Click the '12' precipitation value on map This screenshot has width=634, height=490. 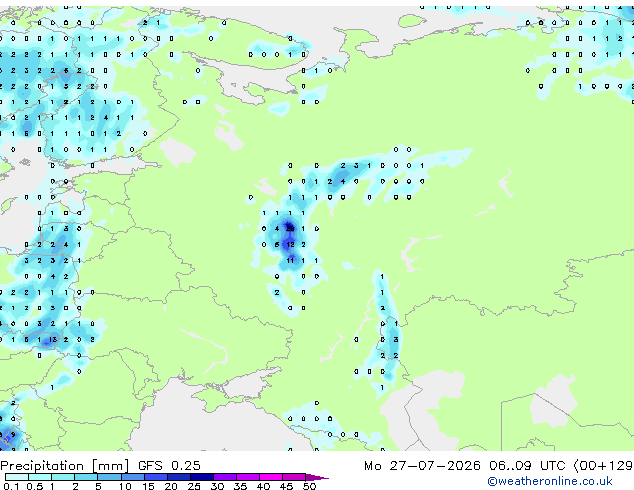(290, 245)
